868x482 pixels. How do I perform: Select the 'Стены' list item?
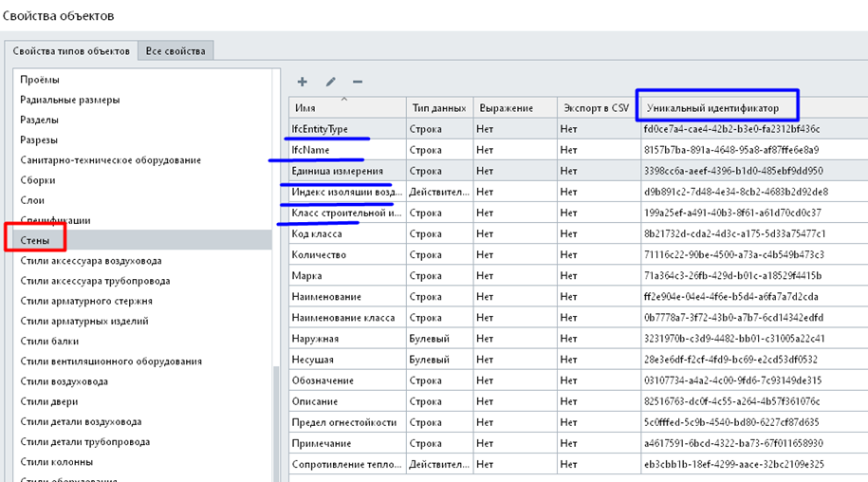[x=142, y=240]
